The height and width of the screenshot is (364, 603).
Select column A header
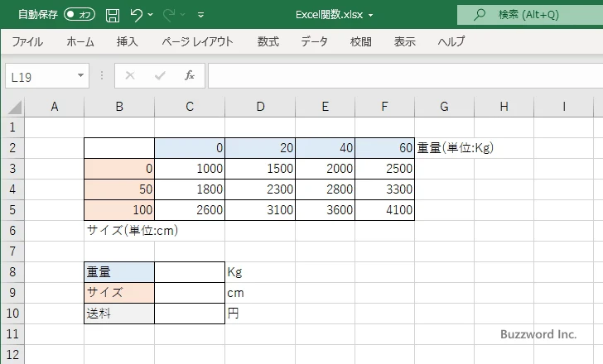click(55, 107)
